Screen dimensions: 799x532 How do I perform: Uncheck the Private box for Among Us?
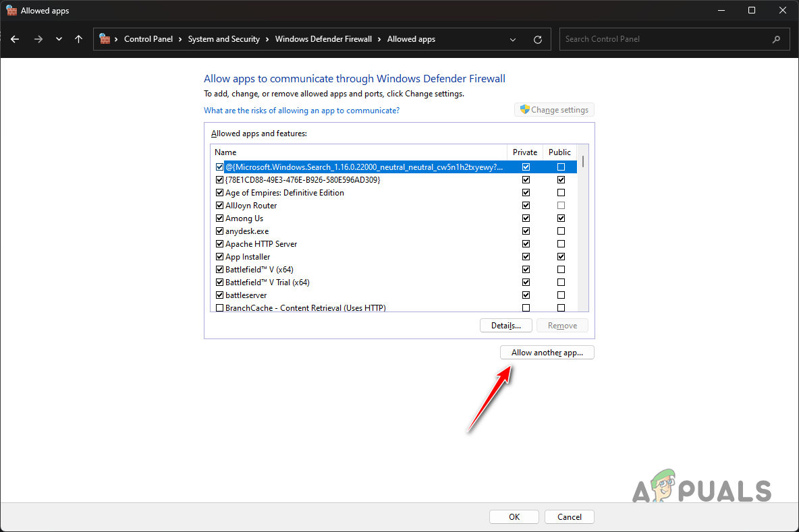[x=526, y=218]
